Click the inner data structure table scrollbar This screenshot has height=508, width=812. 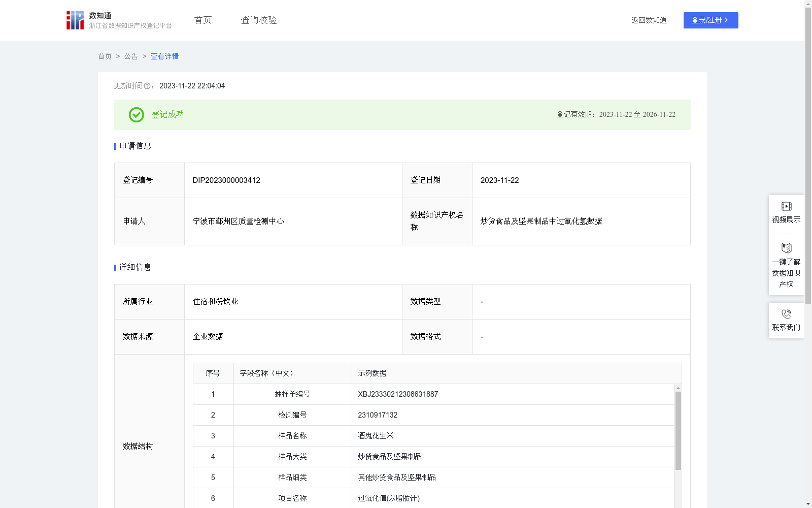point(678,431)
